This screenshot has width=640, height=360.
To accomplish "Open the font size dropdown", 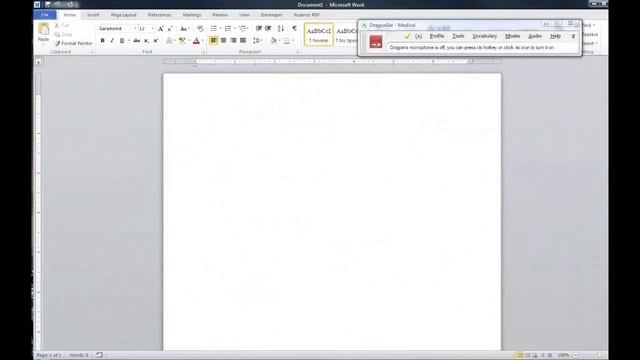I will tap(153, 29).
